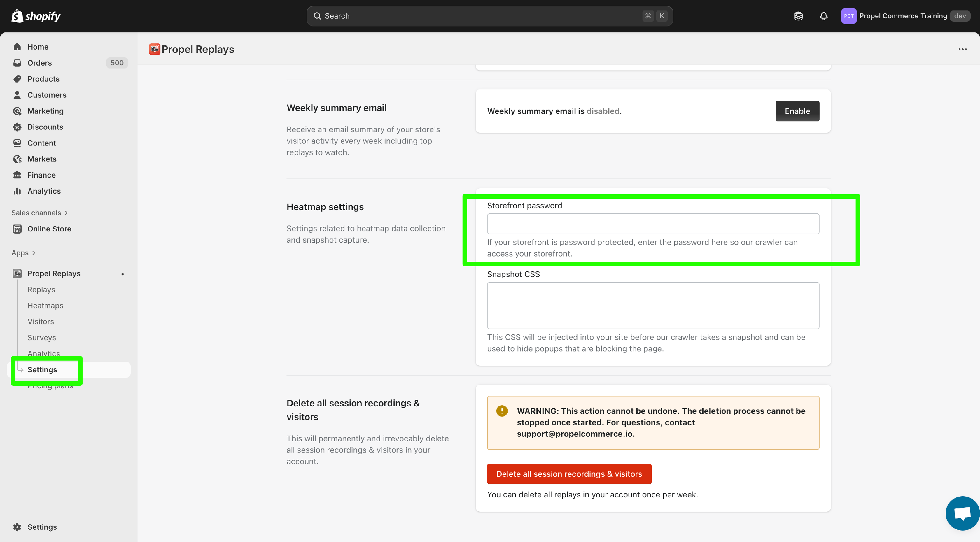This screenshot has height=542, width=980.
Task: Click the Orders inbox icon
Action: 17,63
